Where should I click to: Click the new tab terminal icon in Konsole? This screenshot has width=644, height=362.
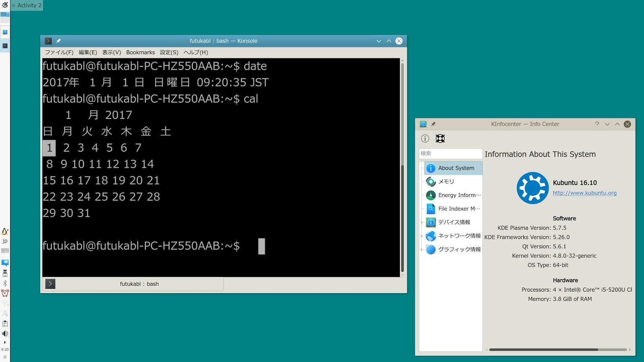click(50, 284)
